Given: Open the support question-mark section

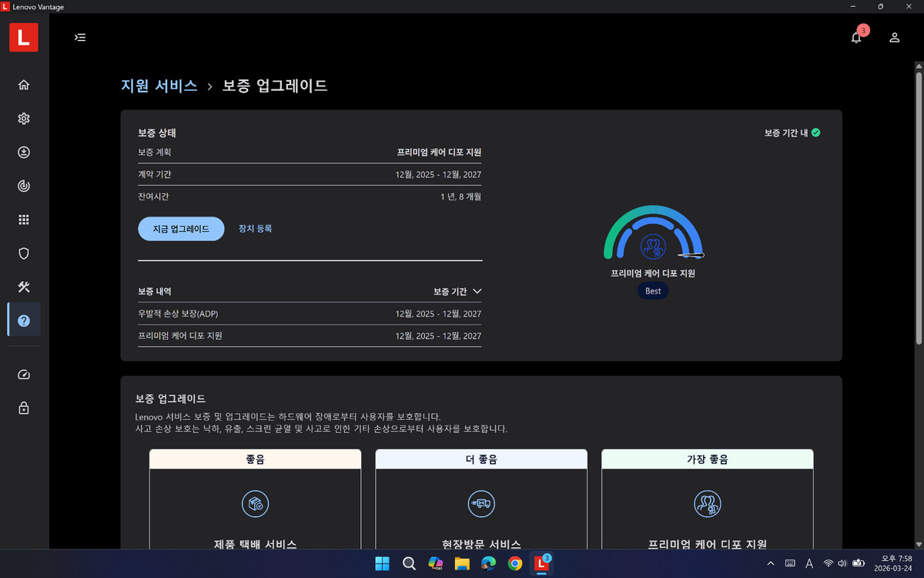Looking at the screenshot, I should 23,320.
